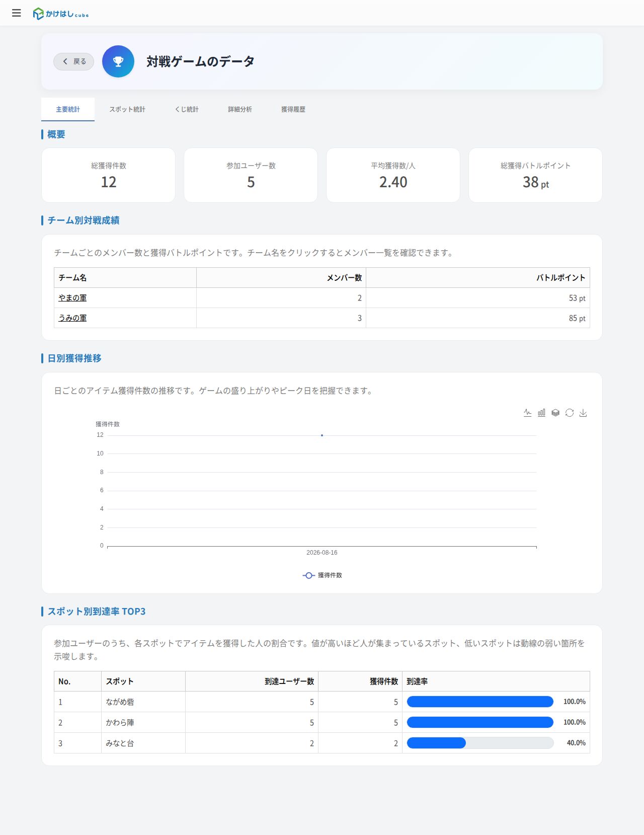The image size is (644, 835).
Task: Click the 対戦ゲームのデータ page title
Action: click(200, 61)
